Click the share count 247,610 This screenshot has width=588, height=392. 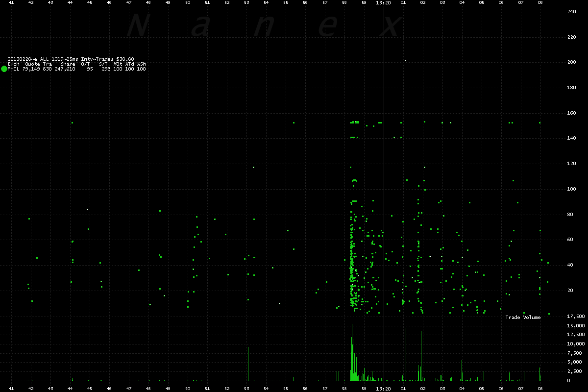tap(65, 69)
